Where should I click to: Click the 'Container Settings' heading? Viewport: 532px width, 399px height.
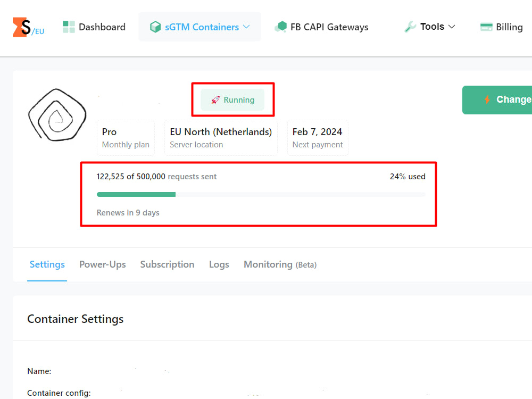(76, 319)
